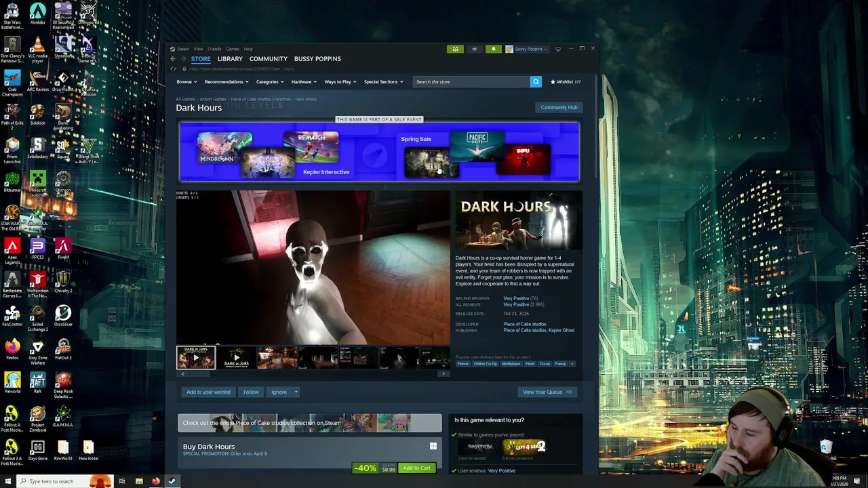868x488 pixels.
Task: Open the Games menu
Action: 233,49
